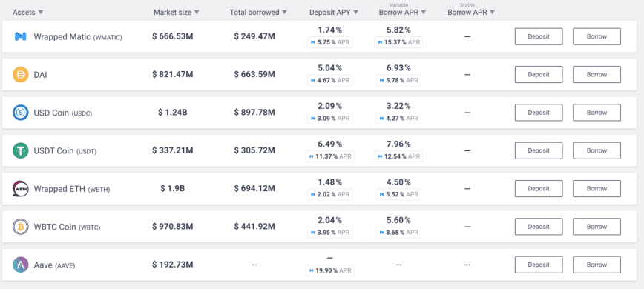Image resolution: width=644 pixels, height=289 pixels.
Task: Click WBTC 8.68% APR borrow reward badge
Action: pos(398,233)
